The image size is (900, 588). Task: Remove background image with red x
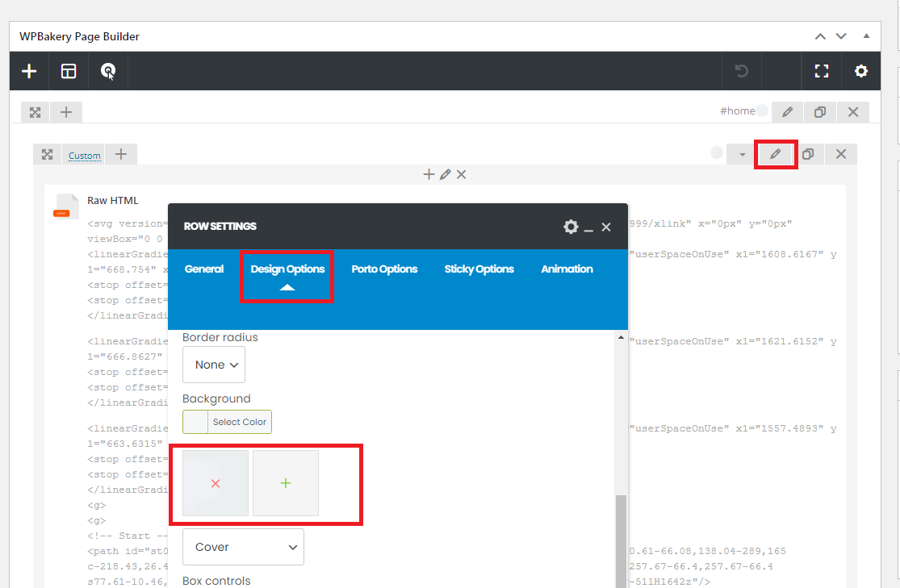tap(216, 484)
